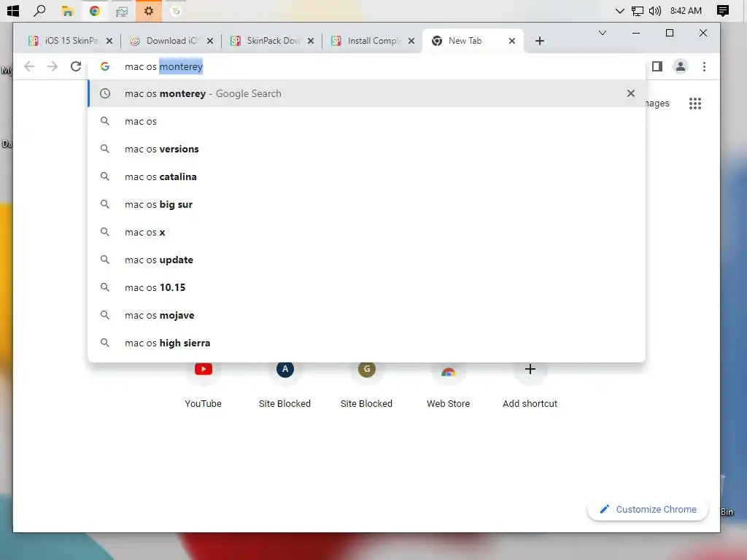Open Google apps grid
This screenshot has width=747, height=560.
coord(695,104)
